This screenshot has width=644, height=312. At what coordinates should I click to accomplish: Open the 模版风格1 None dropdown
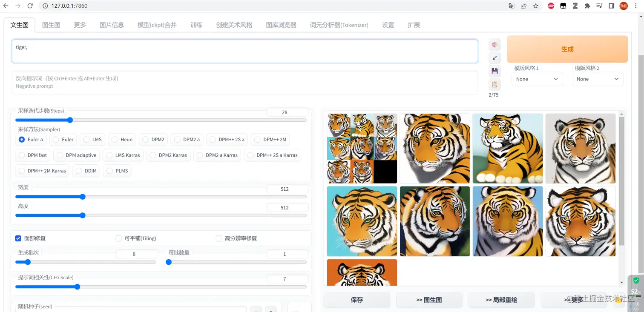click(537, 79)
